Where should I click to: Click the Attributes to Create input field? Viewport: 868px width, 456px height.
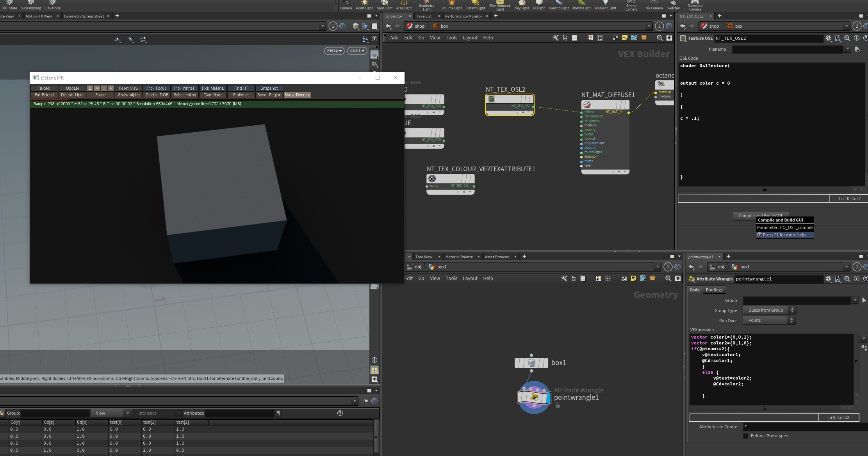(800, 427)
